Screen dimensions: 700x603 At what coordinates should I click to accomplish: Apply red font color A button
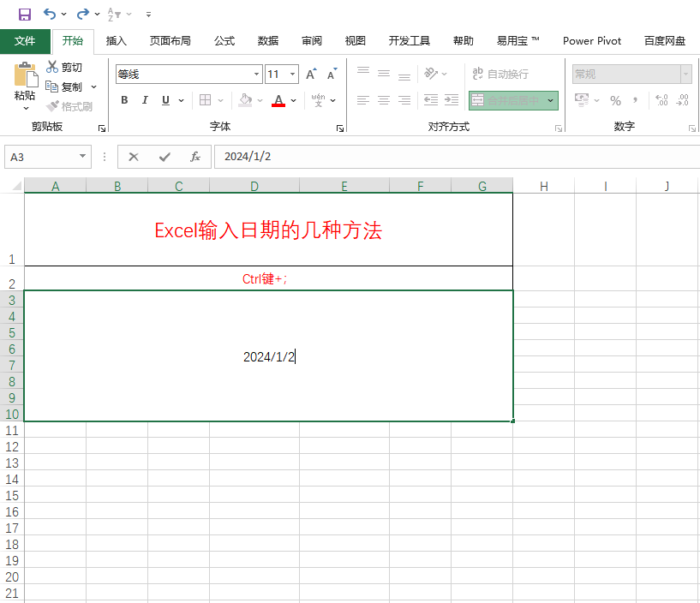[x=278, y=100]
